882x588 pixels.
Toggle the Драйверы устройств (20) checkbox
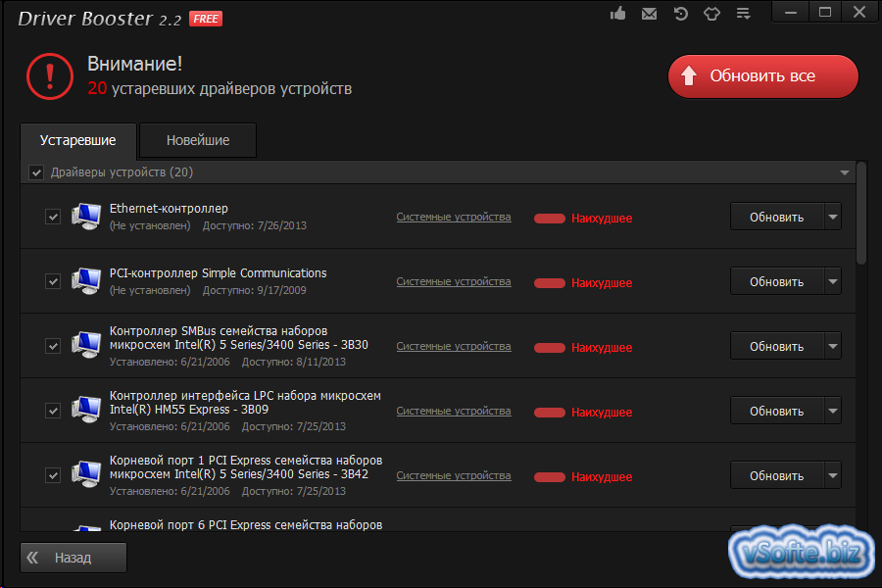36,172
